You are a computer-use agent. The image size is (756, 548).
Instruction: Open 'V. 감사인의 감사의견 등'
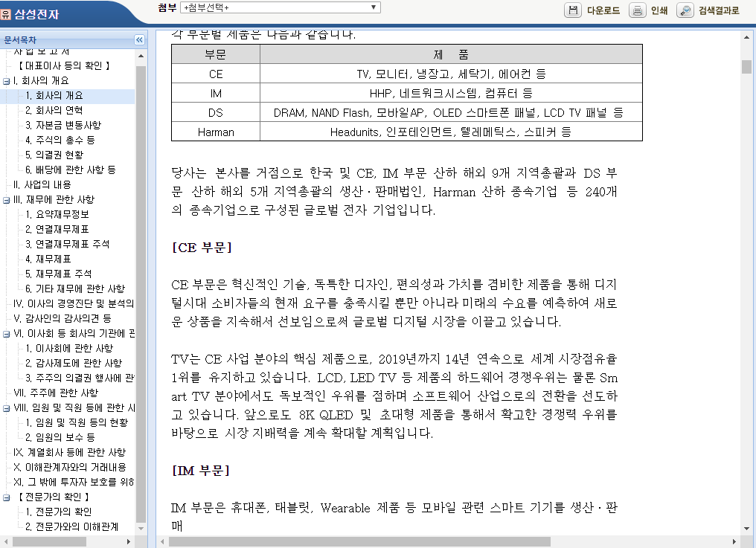[63, 318]
